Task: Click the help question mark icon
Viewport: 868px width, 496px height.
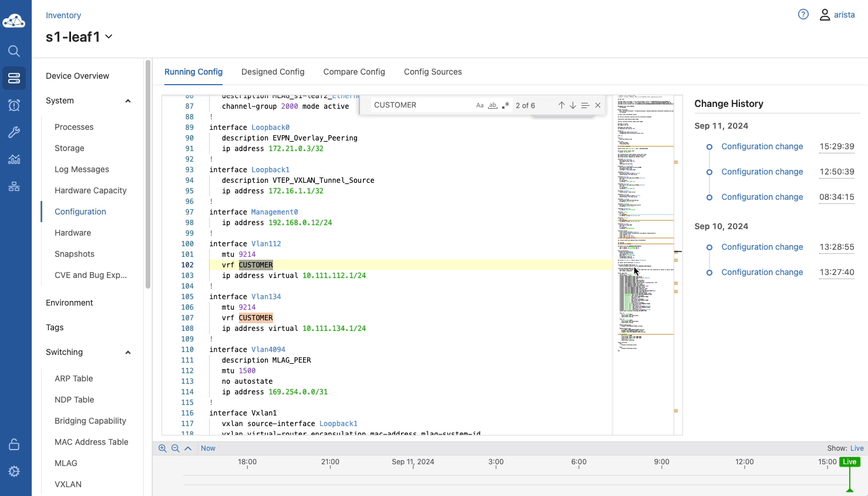Action: click(803, 15)
